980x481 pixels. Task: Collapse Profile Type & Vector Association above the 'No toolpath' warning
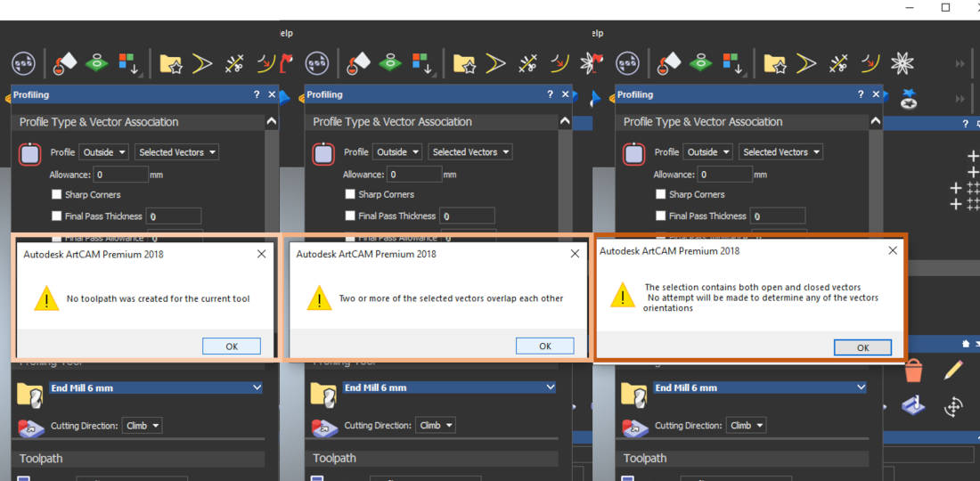pyautogui.click(x=271, y=122)
